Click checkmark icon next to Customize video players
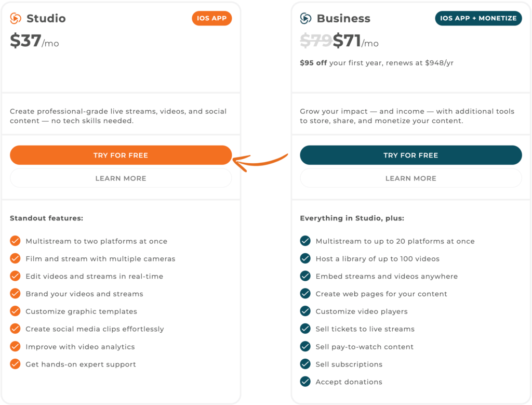Image resolution: width=532 pixels, height=405 pixels. [x=305, y=311]
